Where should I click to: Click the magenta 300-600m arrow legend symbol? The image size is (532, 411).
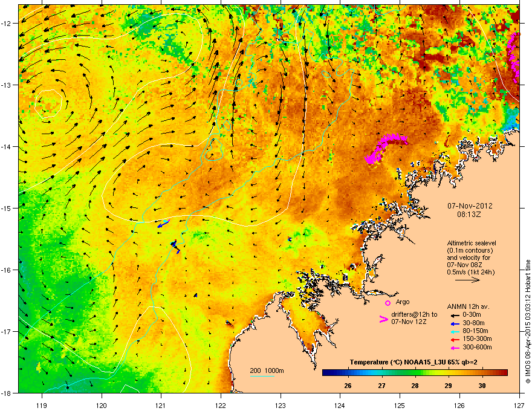click(455, 348)
